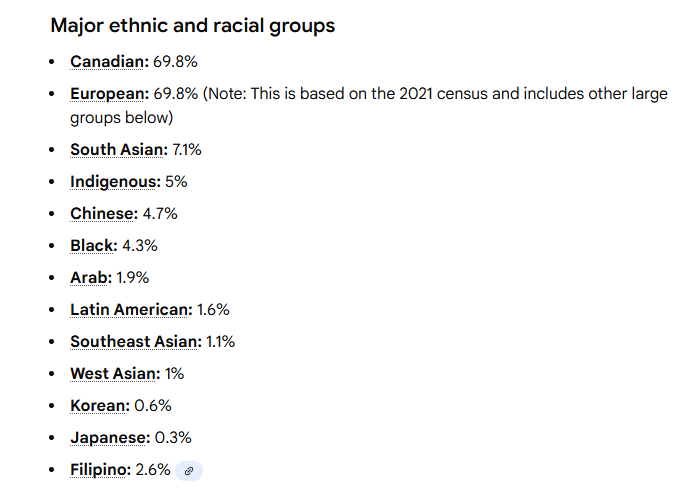Open the Latin American link
The height and width of the screenshot is (489, 695).
tap(130, 310)
